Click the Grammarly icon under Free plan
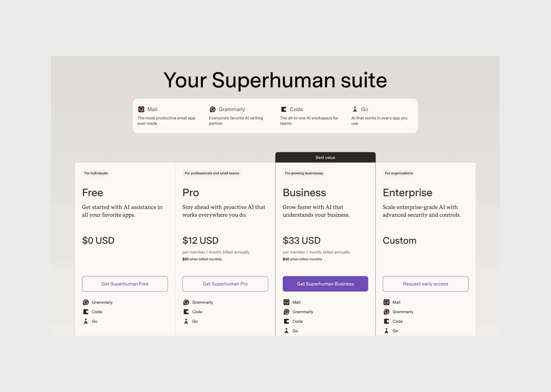 (86, 302)
